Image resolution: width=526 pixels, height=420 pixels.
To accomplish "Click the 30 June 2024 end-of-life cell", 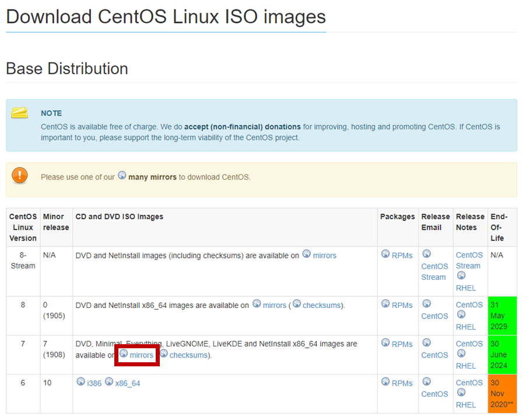I will (502, 355).
